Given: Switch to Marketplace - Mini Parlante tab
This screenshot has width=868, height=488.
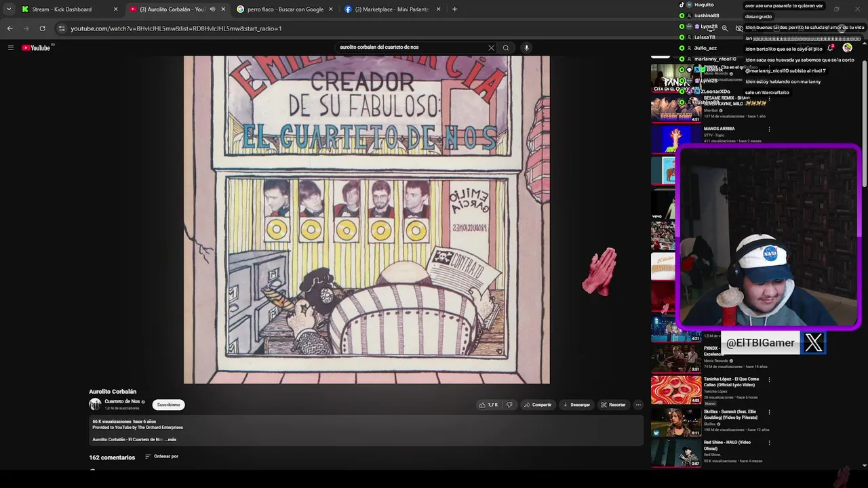Looking at the screenshot, I should [x=392, y=9].
